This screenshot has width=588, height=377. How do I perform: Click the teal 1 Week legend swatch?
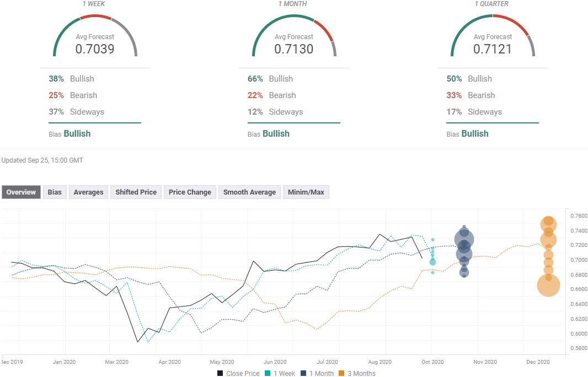coord(268,373)
